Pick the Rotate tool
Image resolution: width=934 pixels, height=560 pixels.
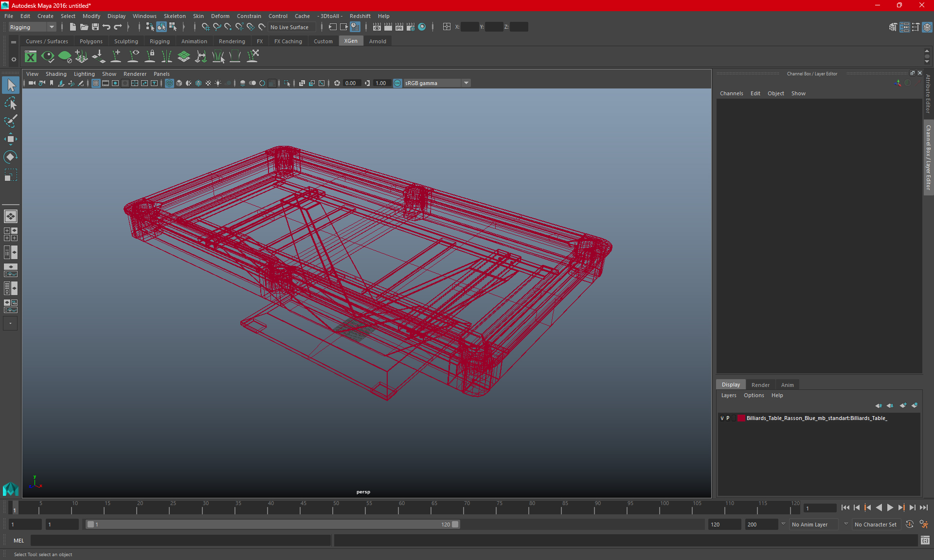click(x=10, y=157)
